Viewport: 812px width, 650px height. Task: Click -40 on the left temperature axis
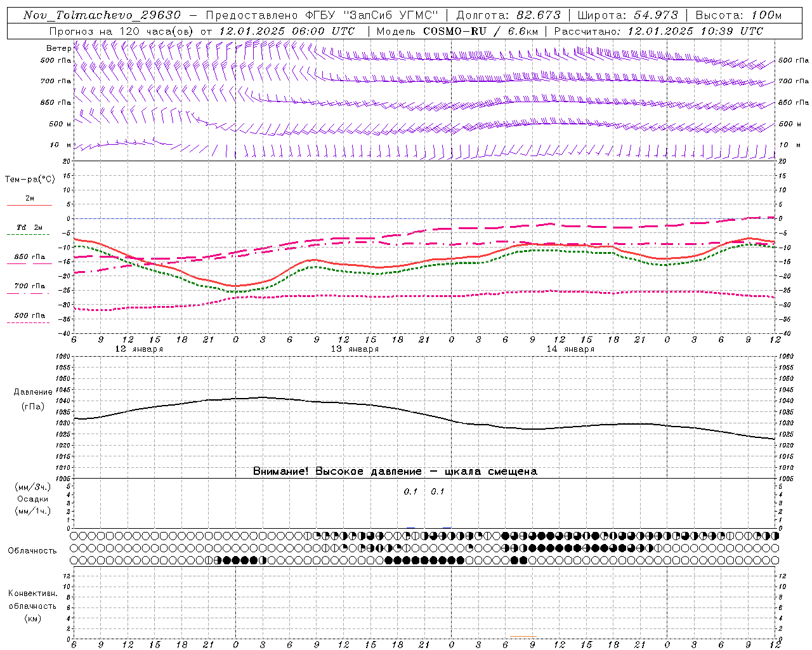(65, 333)
